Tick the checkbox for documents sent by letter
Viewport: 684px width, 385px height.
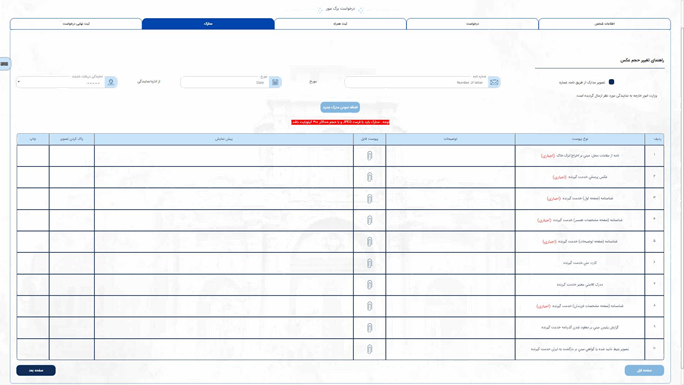tap(611, 82)
